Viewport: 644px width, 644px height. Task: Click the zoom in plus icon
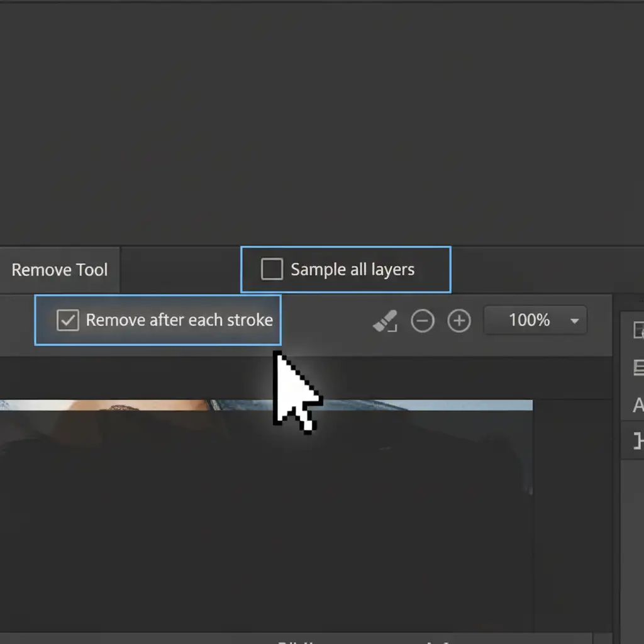459,321
